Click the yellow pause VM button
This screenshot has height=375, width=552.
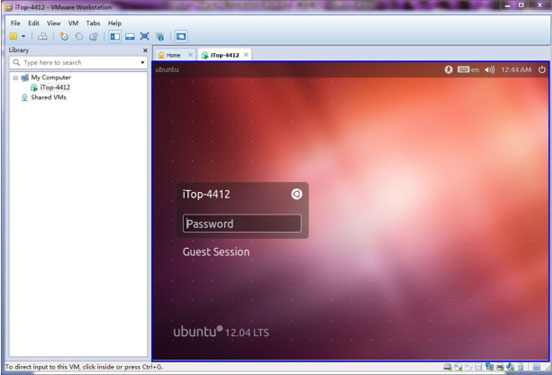(13, 36)
